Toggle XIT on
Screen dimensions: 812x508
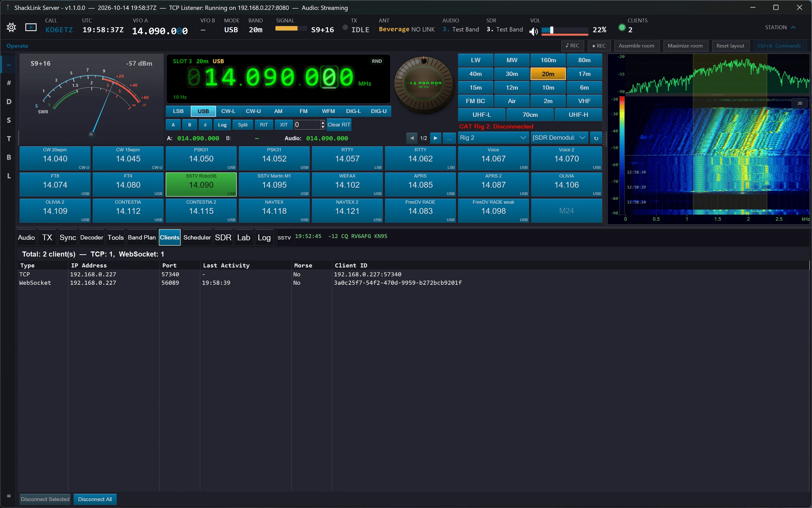click(284, 125)
